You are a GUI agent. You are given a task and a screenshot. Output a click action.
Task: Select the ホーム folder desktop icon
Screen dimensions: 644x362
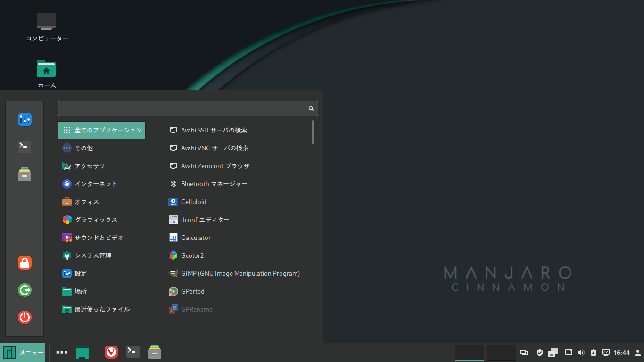point(47,74)
